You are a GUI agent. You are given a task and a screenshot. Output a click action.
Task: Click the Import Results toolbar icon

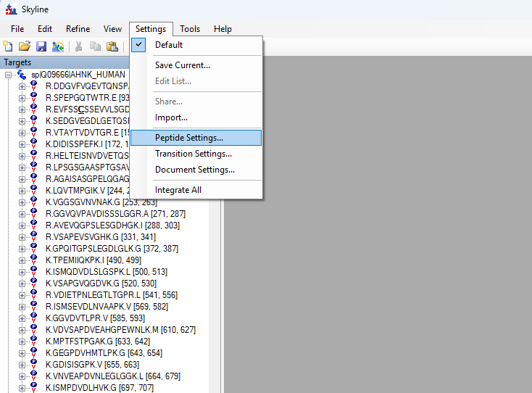(x=57, y=46)
